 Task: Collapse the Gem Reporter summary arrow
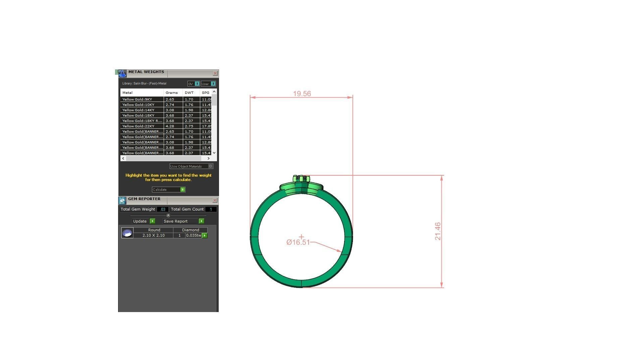tap(168, 215)
